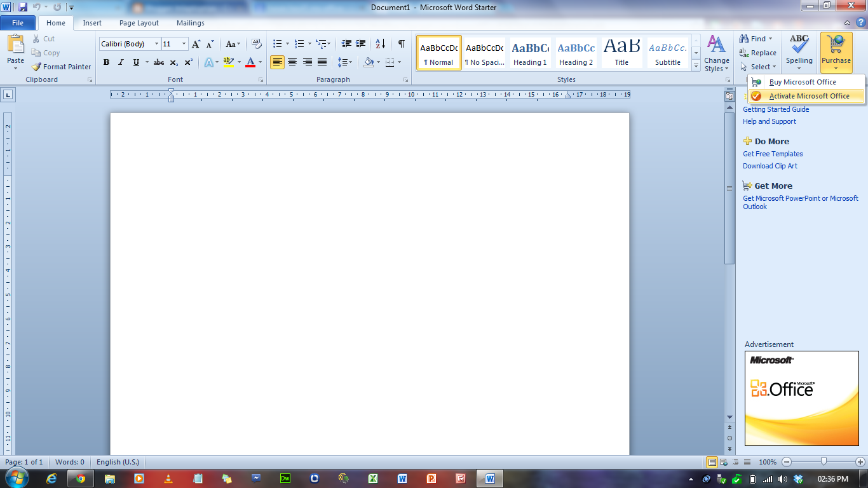Sort the selected text alphabetically
This screenshot has height=488, width=868.
pos(380,44)
